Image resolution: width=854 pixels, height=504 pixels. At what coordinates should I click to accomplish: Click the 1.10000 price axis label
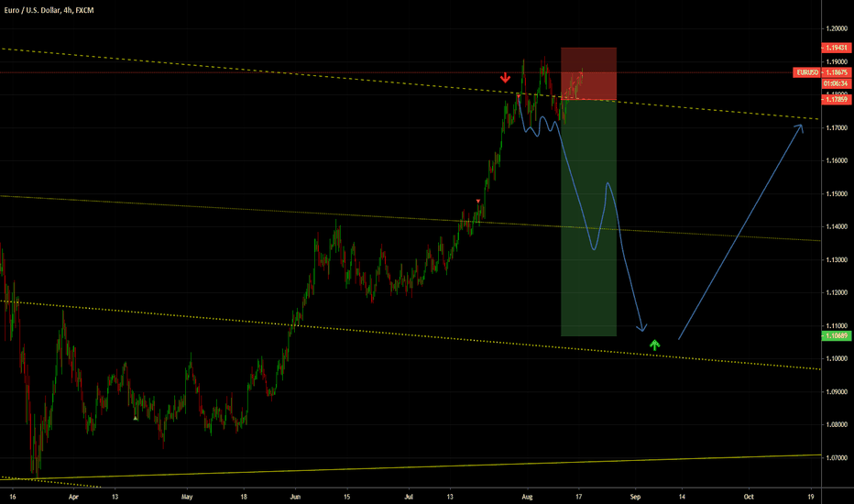(837, 358)
